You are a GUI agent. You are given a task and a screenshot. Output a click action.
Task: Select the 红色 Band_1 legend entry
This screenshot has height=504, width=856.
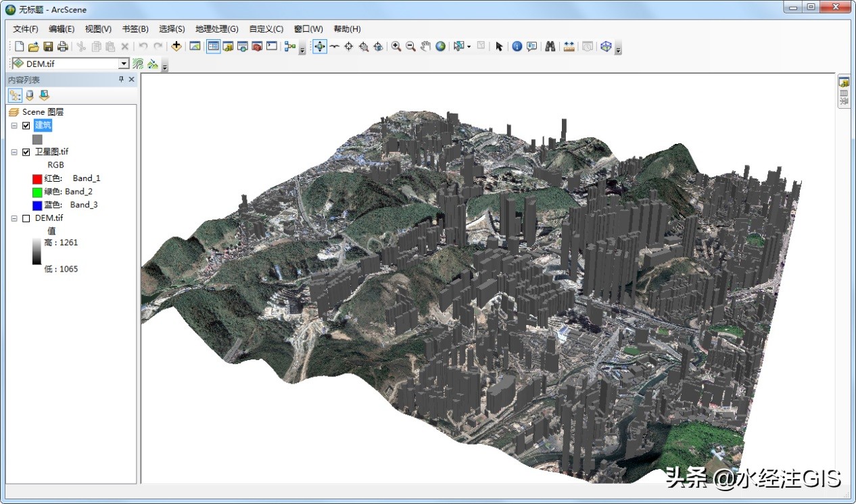(66, 178)
